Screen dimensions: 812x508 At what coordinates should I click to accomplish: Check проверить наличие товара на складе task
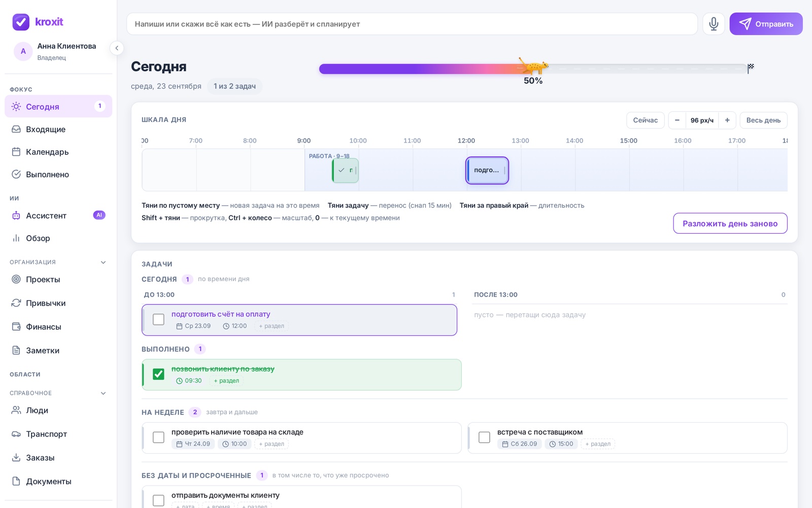tap(158, 437)
